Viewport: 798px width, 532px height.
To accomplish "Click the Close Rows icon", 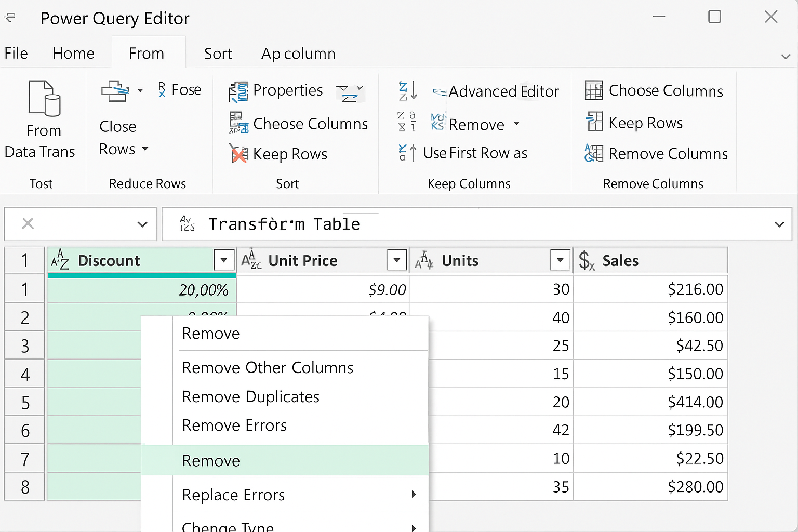I will 115,91.
